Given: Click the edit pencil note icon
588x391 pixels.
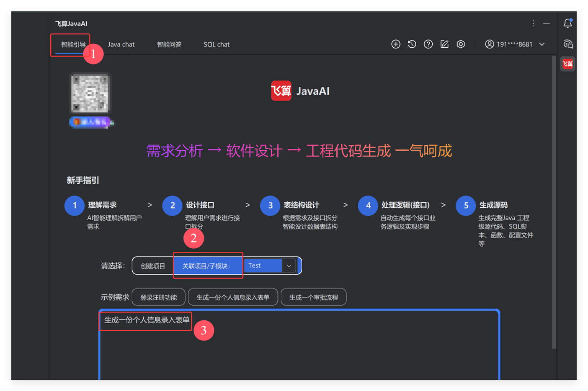Looking at the screenshot, I should click(x=445, y=44).
